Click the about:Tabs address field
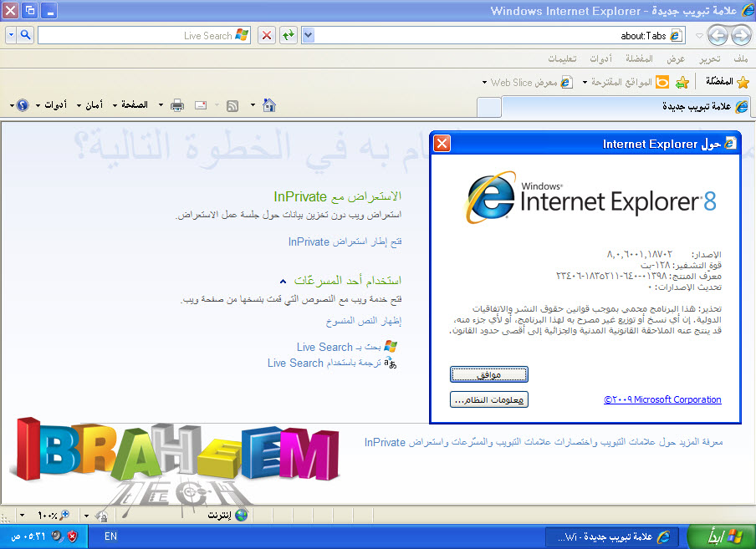The image size is (756, 549). [492, 36]
